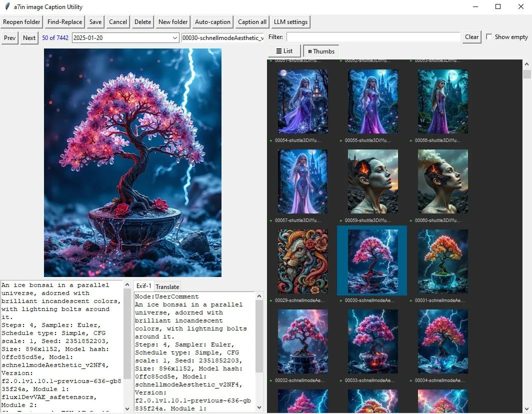The image size is (532, 414).
Task: Click up arrow of caption text scrollbar
Action: coord(127,284)
